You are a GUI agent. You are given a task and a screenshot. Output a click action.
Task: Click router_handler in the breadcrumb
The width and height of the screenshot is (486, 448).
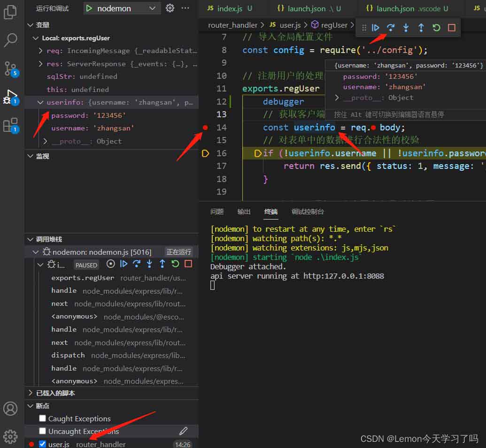(232, 25)
